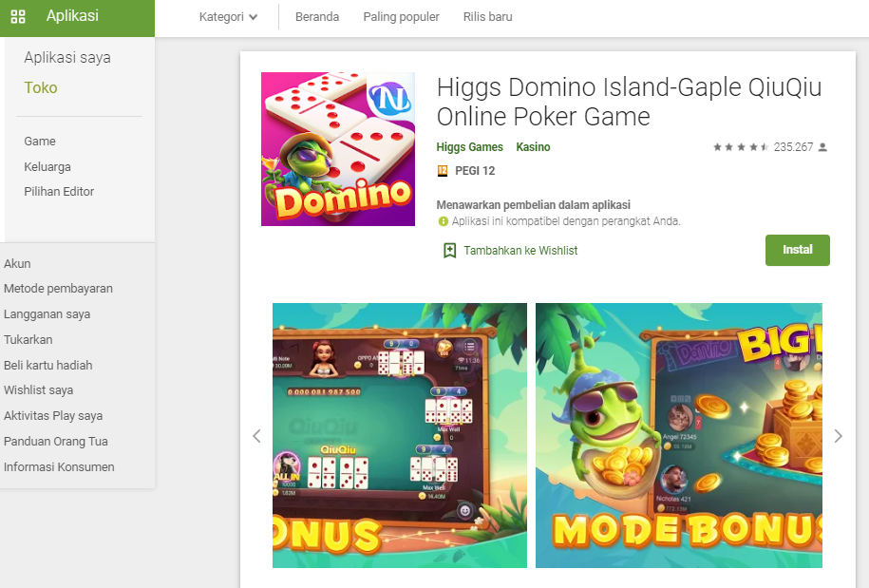Install the app with Instal button

coord(798,250)
